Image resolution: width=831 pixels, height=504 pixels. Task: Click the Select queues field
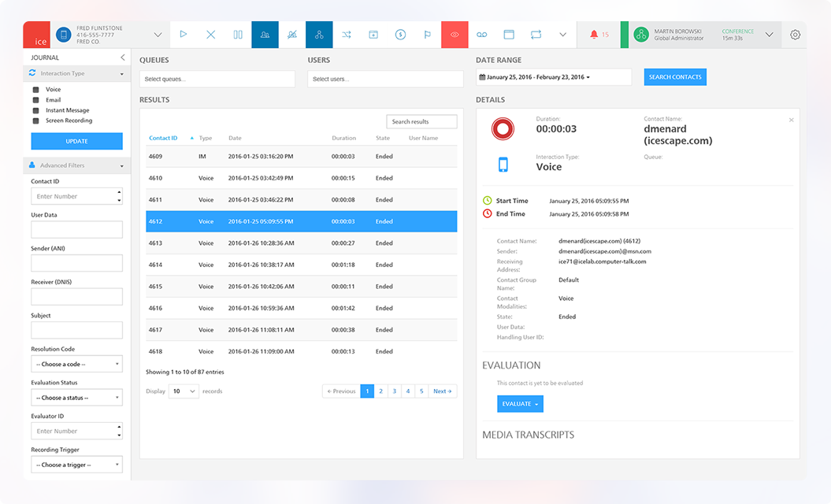(217, 79)
